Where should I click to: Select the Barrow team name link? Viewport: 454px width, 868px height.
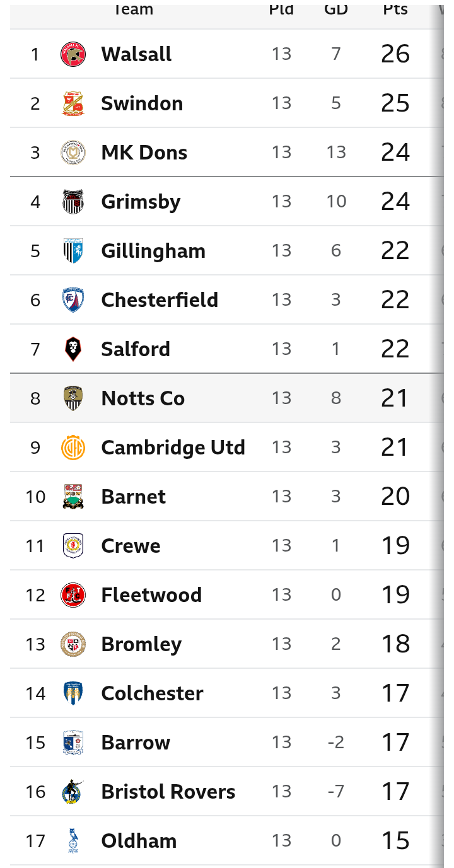(136, 743)
